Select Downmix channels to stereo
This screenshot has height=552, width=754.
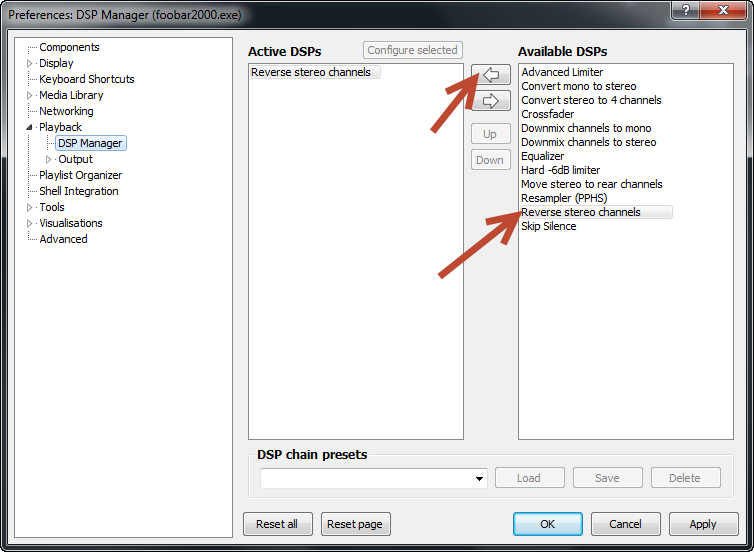tap(589, 142)
